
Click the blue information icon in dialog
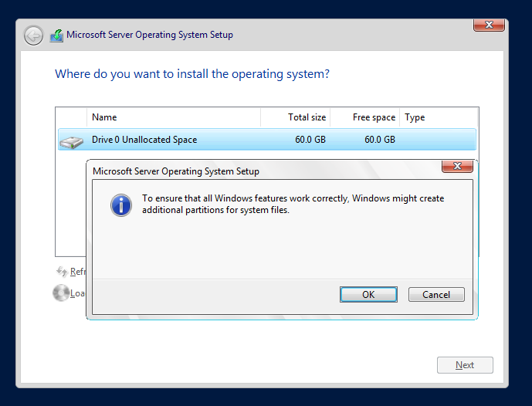click(x=120, y=205)
